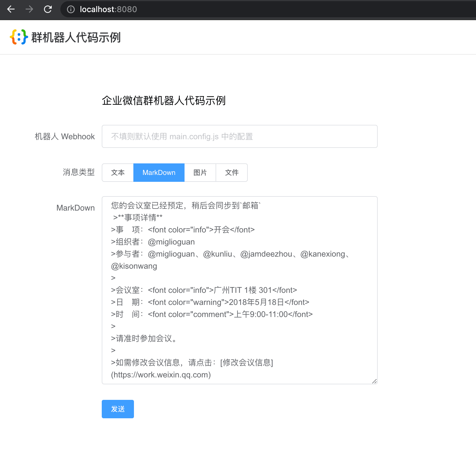476x462 pixels.
Task: Click the text (https://work.weixin.qq.com)
Action: pos(161,375)
